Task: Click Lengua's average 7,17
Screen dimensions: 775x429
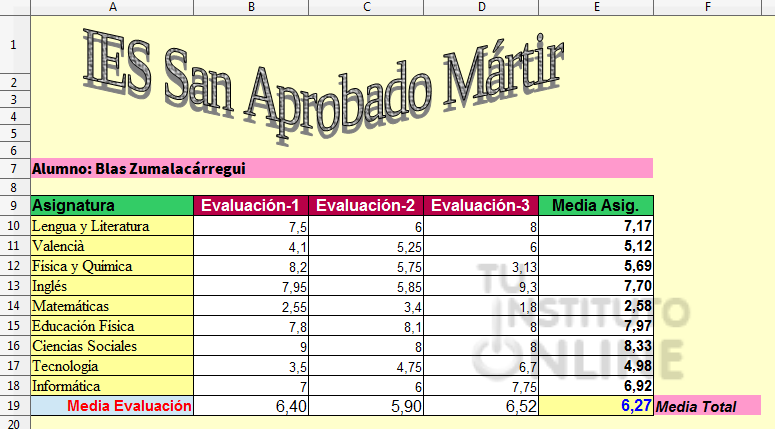Action: pyautogui.click(x=596, y=225)
